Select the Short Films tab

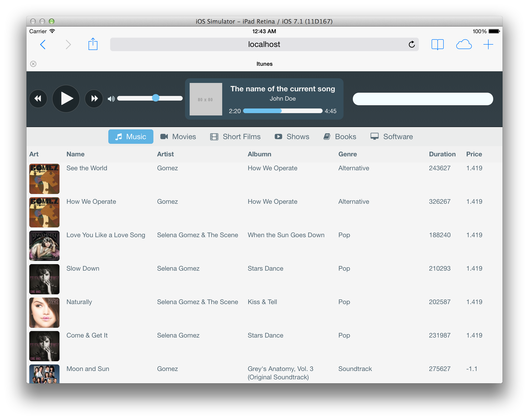click(x=235, y=137)
